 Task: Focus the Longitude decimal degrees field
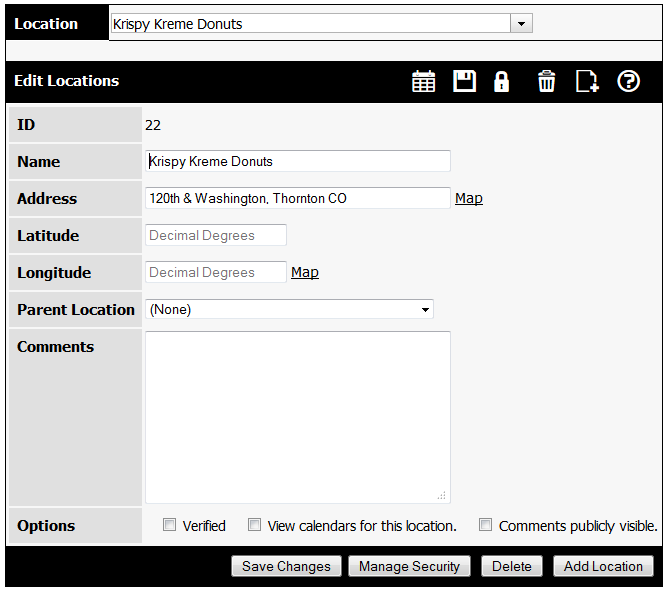tap(216, 272)
